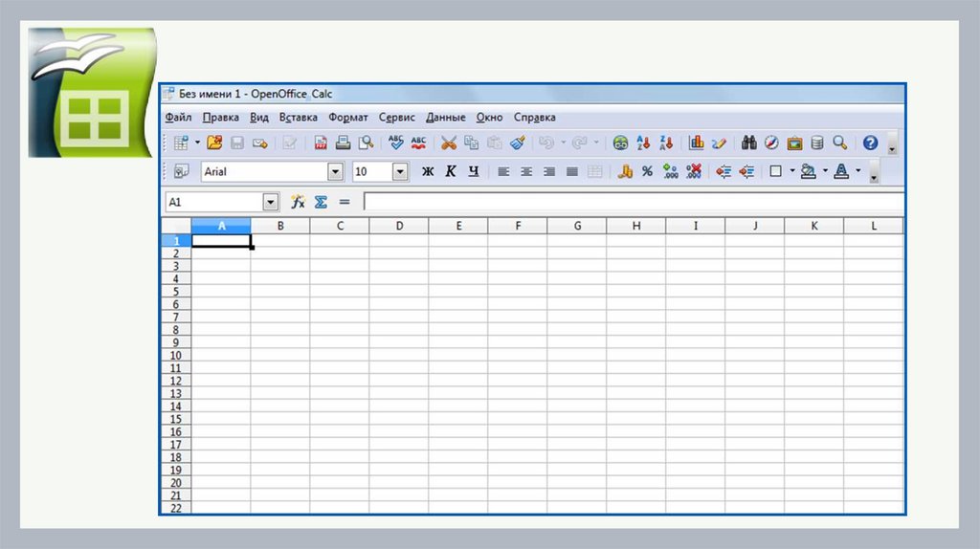The image size is (980, 549).
Task: Insert a Chart using the chart icon
Action: (697, 143)
